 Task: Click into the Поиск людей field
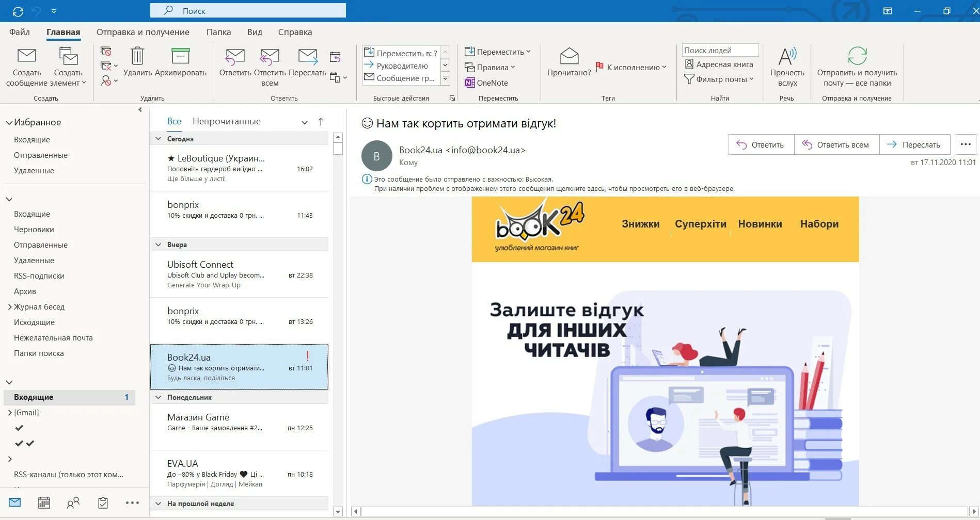coord(720,50)
